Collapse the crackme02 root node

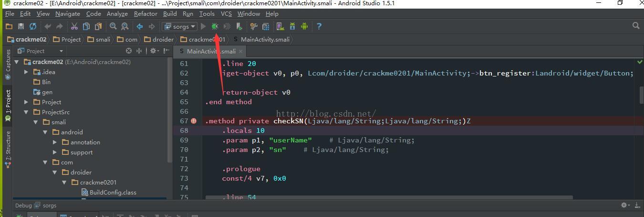[17, 62]
